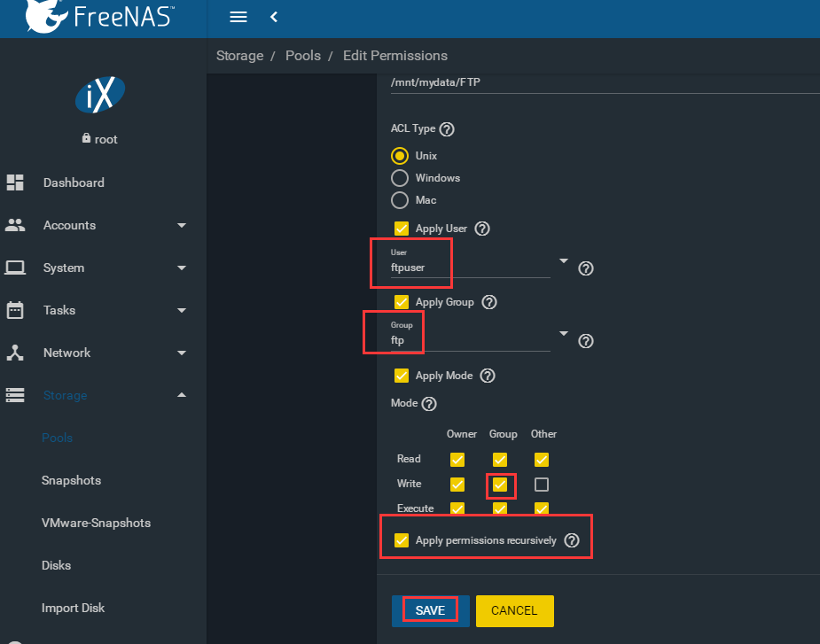The width and height of the screenshot is (820, 644).
Task: Disable the Apply Group checkbox
Action: pos(402,302)
